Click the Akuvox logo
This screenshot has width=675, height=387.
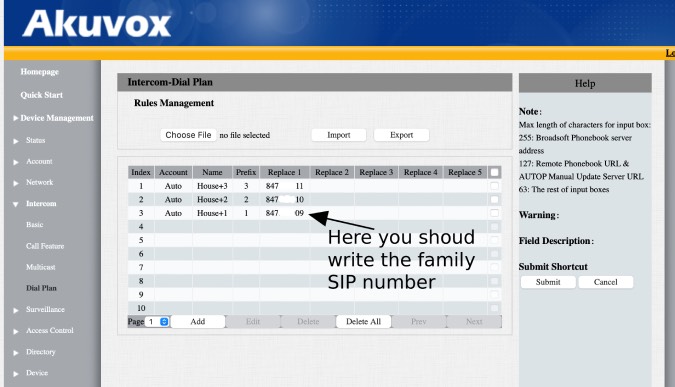[x=96, y=24]
